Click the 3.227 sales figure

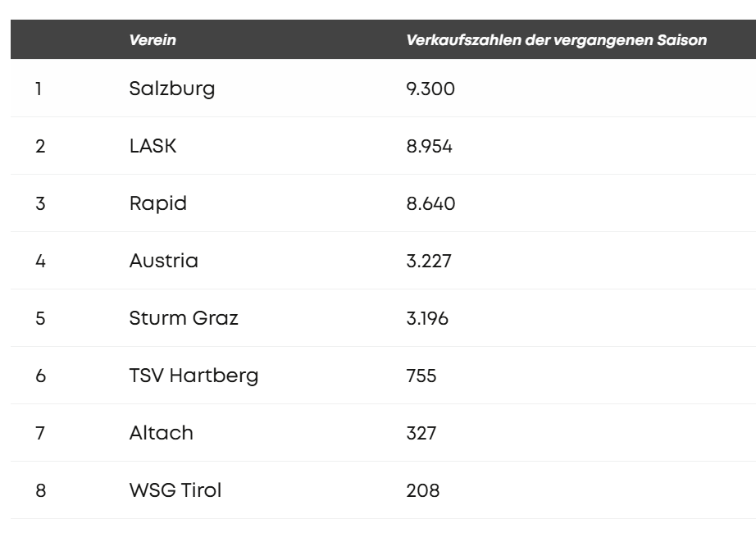pyautogui.click(x=427, y=261)
